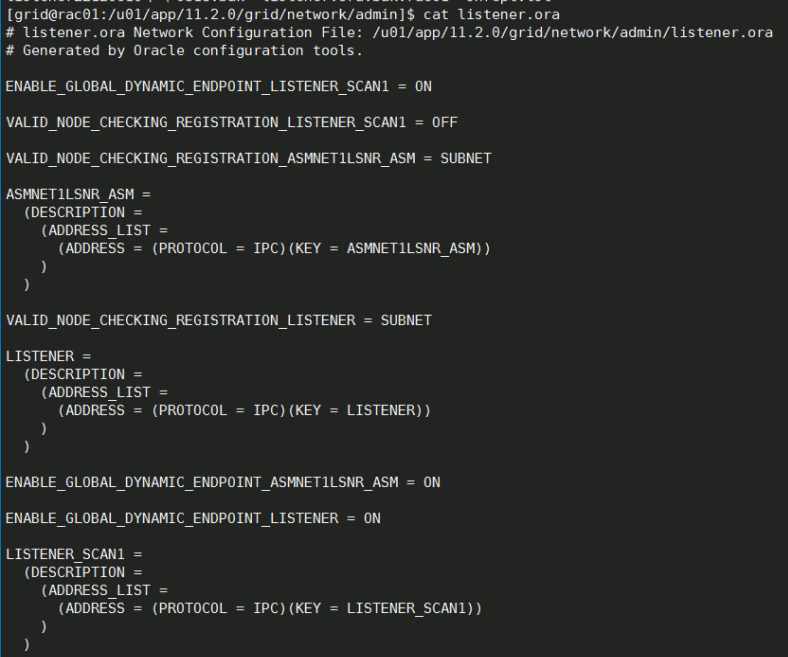Click the 'LISTENER =' definition heading
Screen dimensions: 788x657
pyautogui.click(x=48, y=356)
